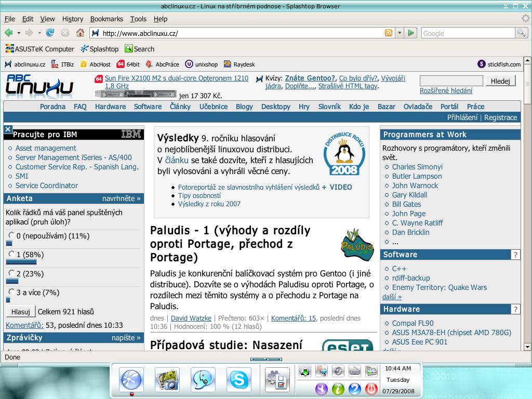The width and height of the screenshot is (532, 399).
Task: Open the Forward history dropdown arrow
Action: click(39, 33)
